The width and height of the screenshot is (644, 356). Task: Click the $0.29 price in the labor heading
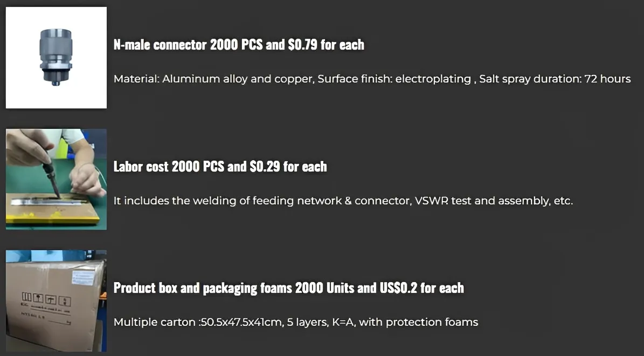pos(265,167)
